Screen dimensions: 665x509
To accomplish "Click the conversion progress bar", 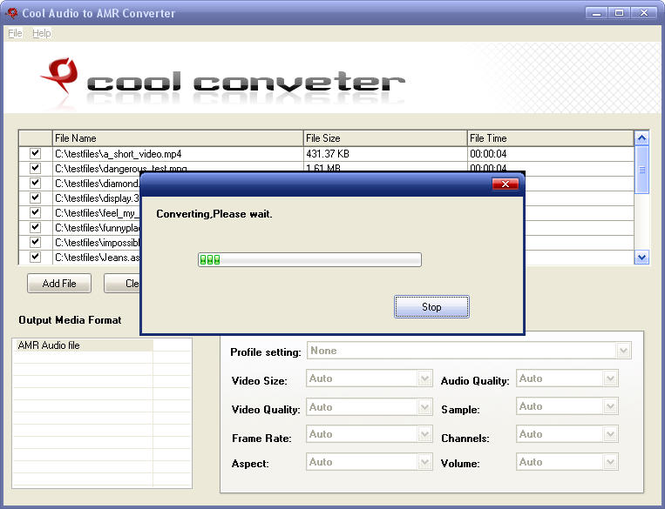I will click(310, 260).
